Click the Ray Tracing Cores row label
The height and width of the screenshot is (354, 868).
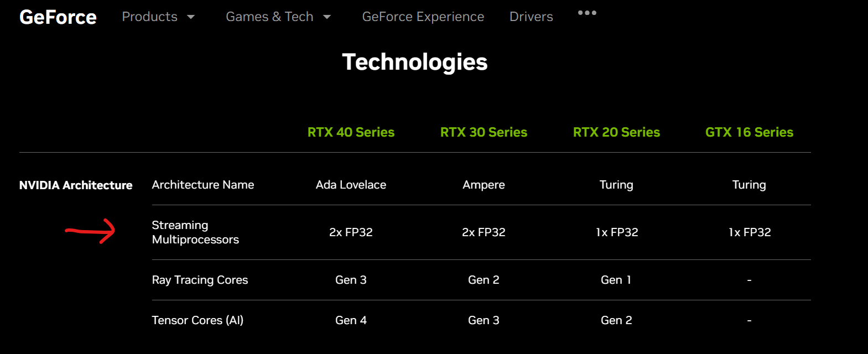[x=200, y=280]
